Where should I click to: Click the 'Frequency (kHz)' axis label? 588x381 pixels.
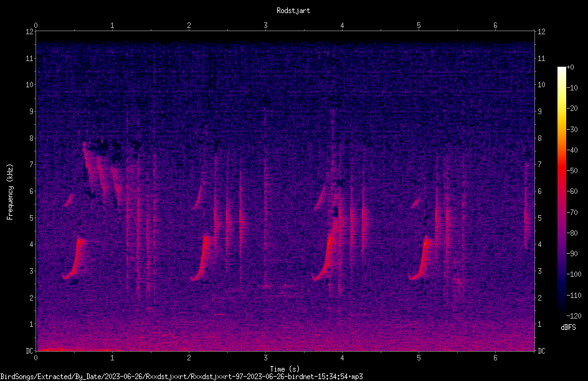point(10,192)
